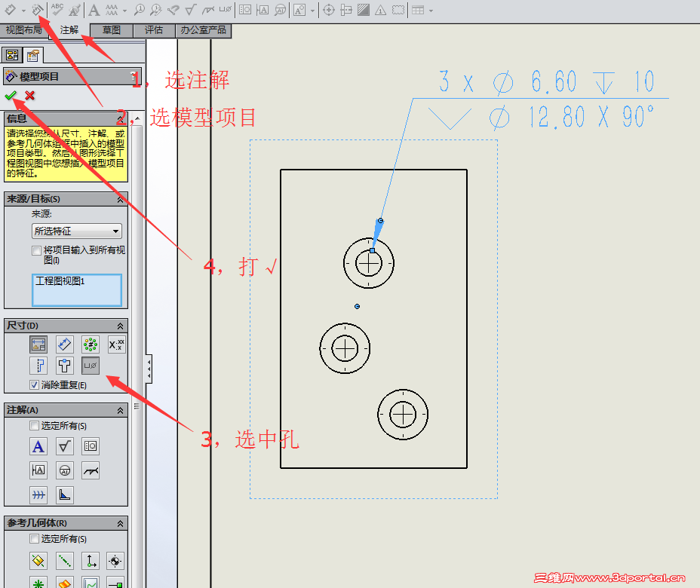Screen dimensions: 700x588
Task: Check 'Select all' in Reference Geometry section
Action: pos(35,538)
